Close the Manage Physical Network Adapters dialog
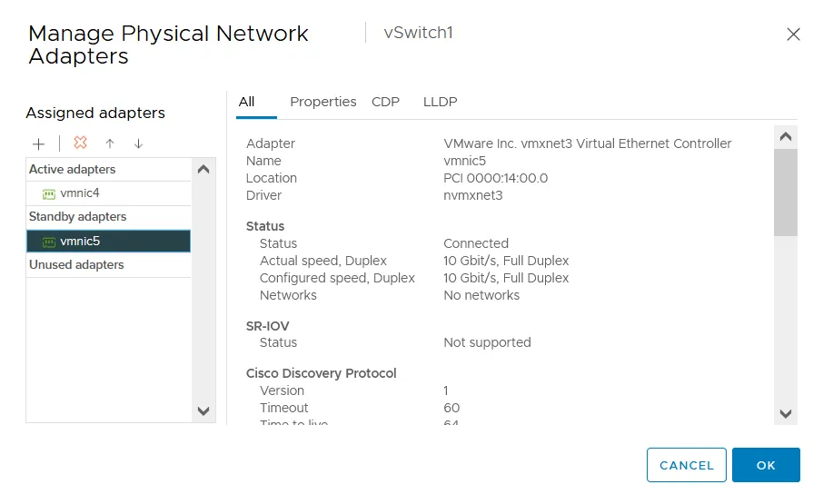823x504 pixels. (793, 35)
